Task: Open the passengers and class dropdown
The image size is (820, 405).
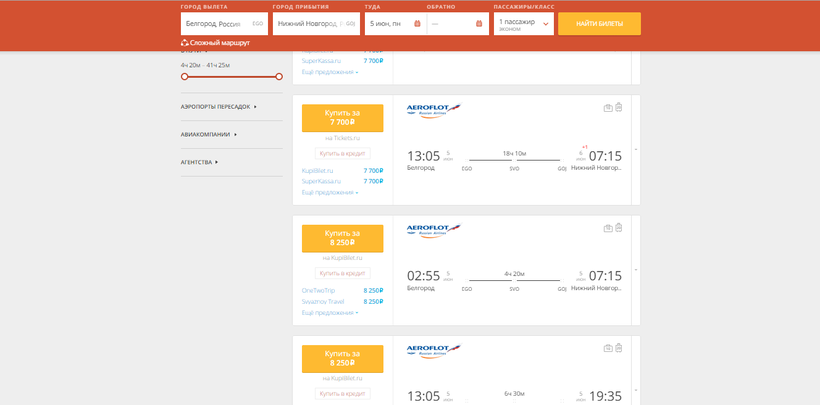Action: point(524,24)
